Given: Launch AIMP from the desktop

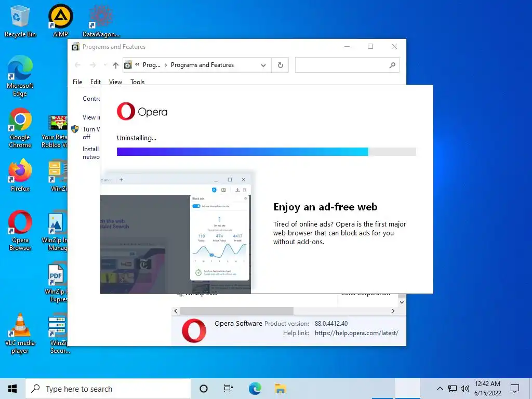Looking at the screenshot, I should 60,20.
